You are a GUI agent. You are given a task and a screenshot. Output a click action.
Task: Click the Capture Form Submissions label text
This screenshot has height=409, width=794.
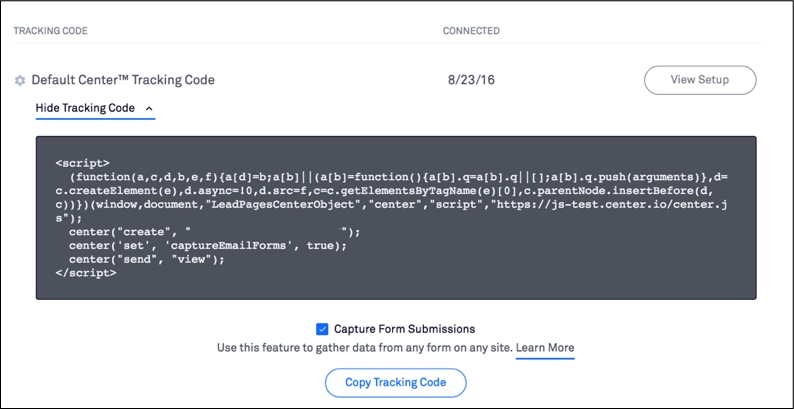[x=405, y=329]
